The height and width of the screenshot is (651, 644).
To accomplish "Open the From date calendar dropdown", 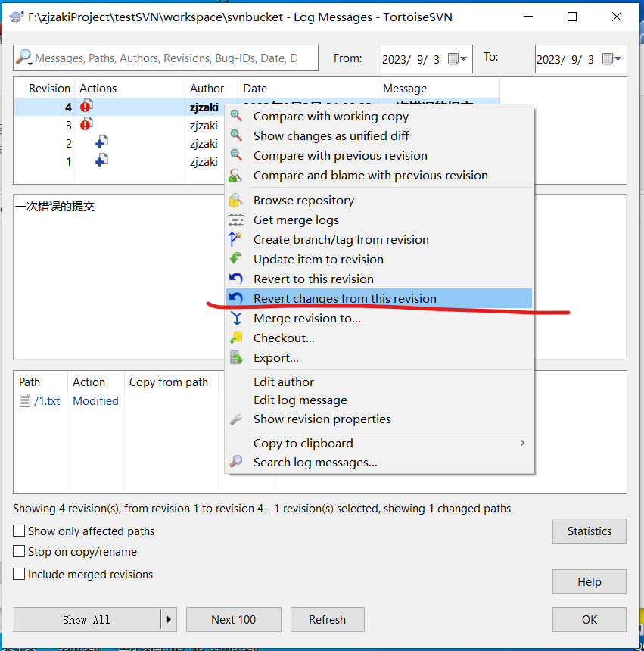I will pyautogui.click(x=458, y=59).
